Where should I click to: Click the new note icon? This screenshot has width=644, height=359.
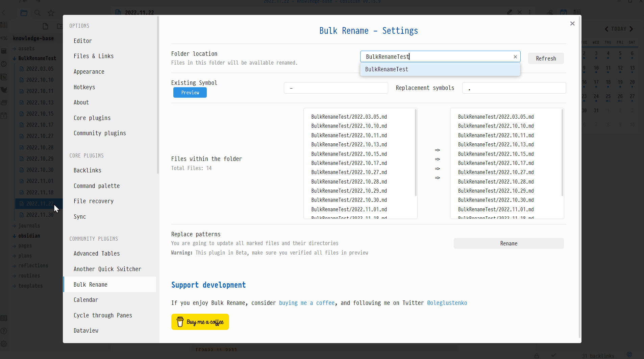[x=45, y=26]
